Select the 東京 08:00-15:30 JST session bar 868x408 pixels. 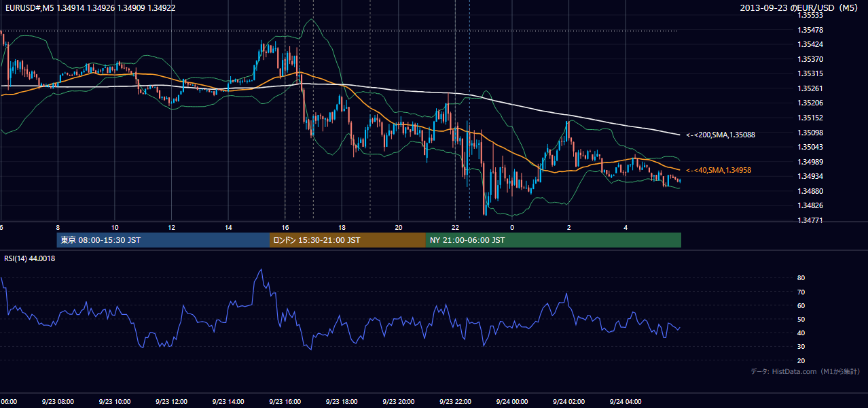163,240
